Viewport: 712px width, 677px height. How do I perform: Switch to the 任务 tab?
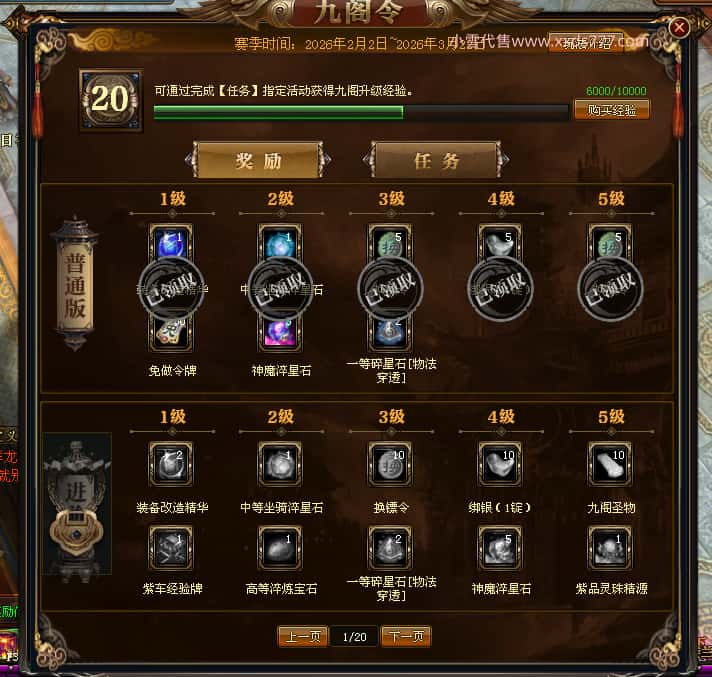436,160
